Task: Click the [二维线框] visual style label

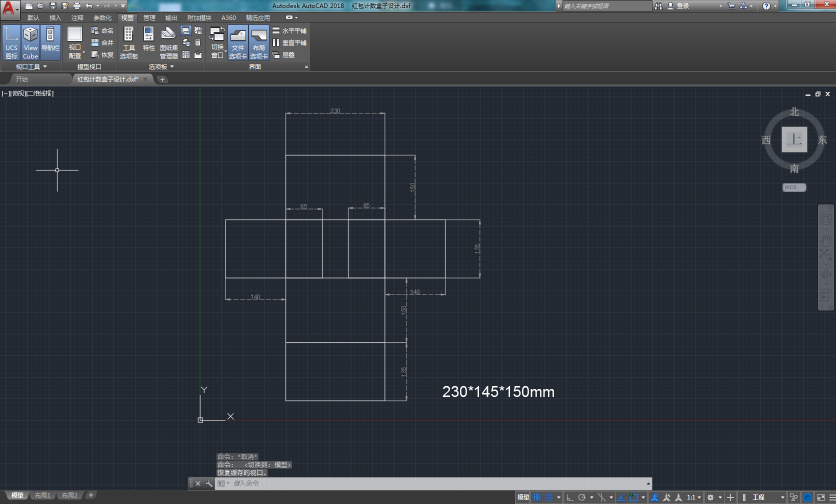Action: click(x=39, y=93)
